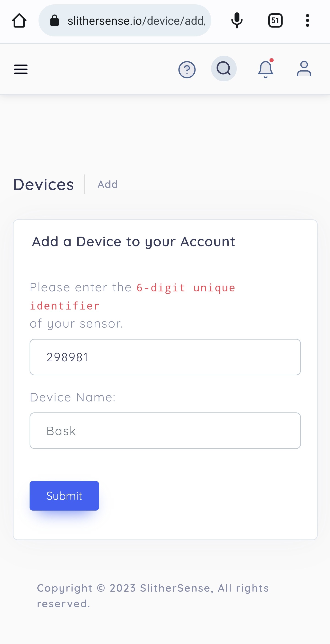Select the Add breadcrumb link
This screenshot has width=330, height=644.
pyautogui.click(x=107, y=184)
